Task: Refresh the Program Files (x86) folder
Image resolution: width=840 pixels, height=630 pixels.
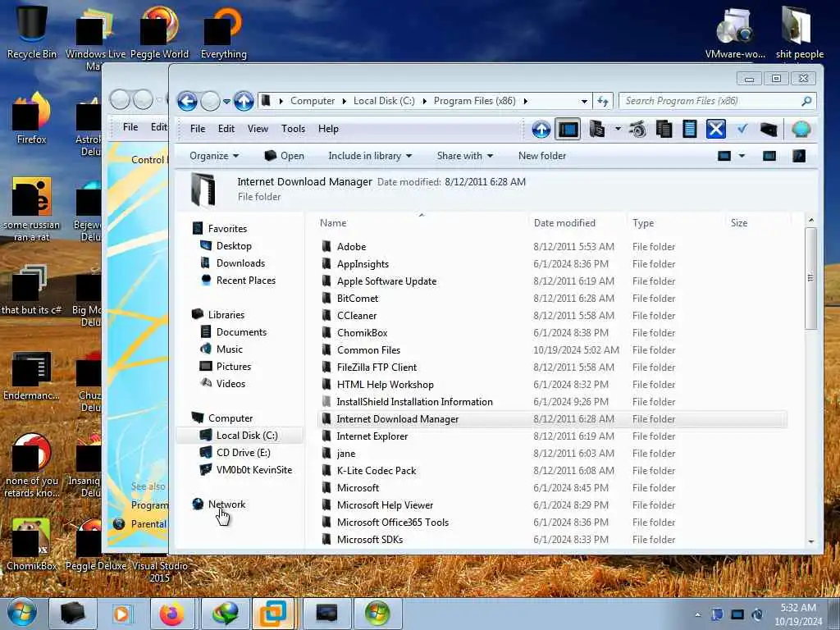Action: pyautogui.click(x=603, y=101)
